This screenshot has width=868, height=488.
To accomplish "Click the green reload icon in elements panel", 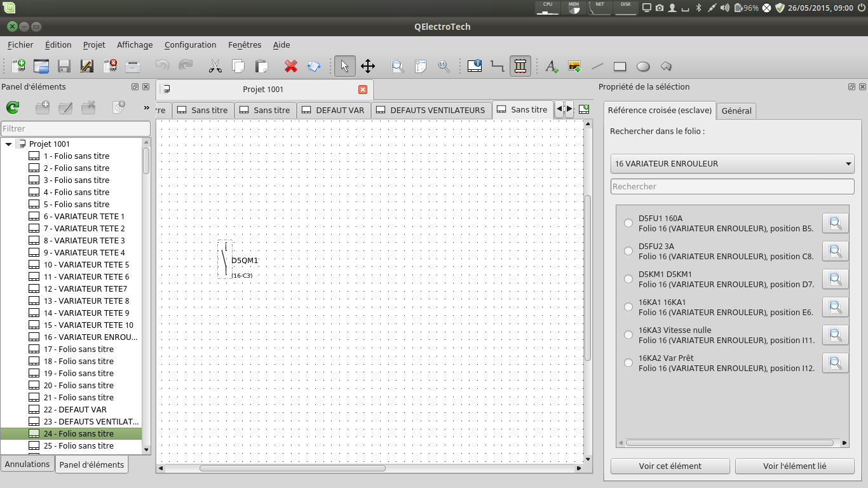I will [12, 108].
